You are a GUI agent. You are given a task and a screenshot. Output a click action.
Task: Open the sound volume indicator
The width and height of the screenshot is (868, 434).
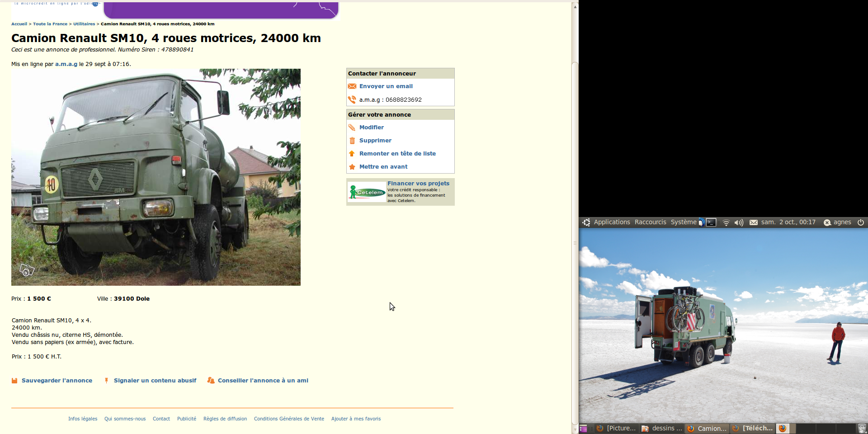[x=739, y=222]
